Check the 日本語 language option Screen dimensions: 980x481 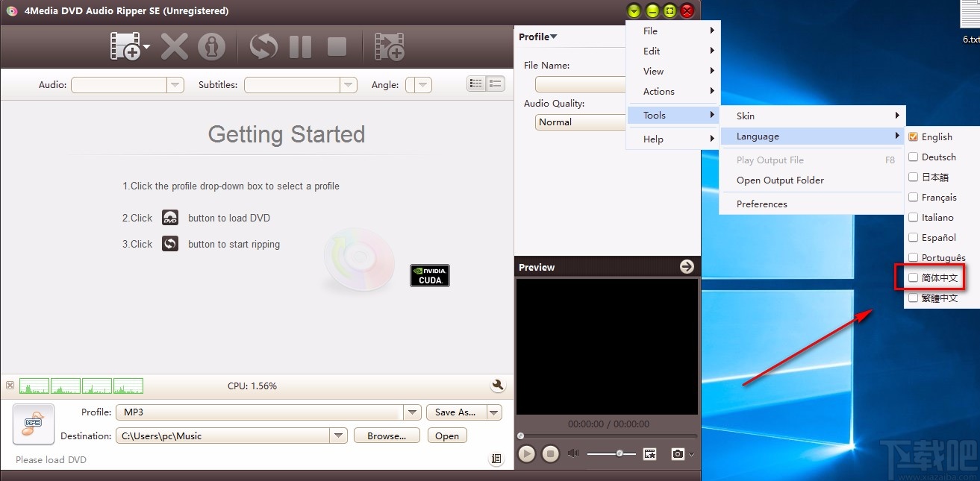(x=913, y=177)
